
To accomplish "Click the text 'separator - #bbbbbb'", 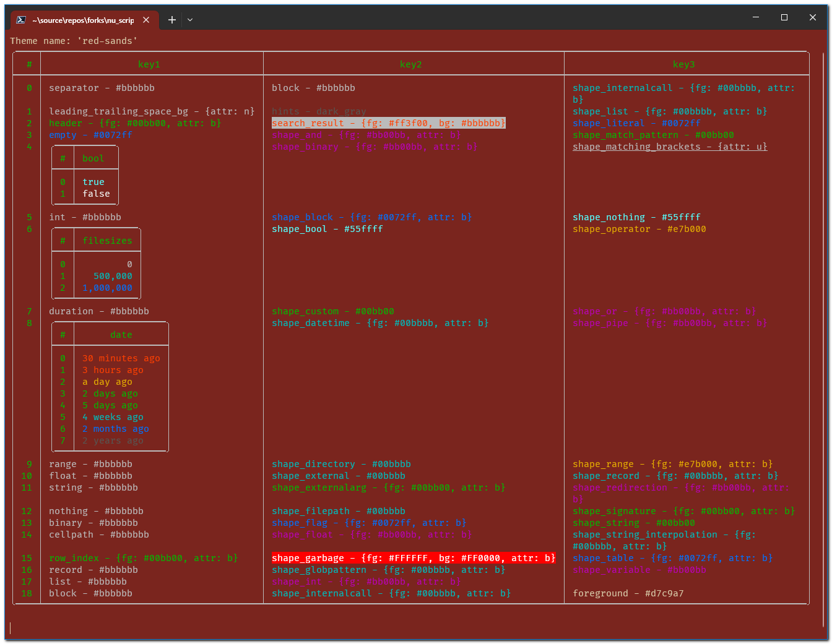I will [102, 88].
